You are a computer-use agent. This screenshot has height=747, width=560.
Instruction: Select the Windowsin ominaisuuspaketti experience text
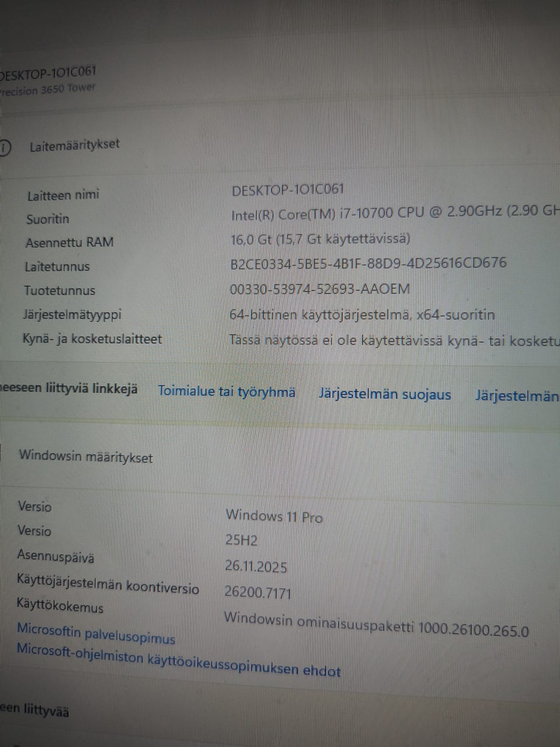pos(376,624)
